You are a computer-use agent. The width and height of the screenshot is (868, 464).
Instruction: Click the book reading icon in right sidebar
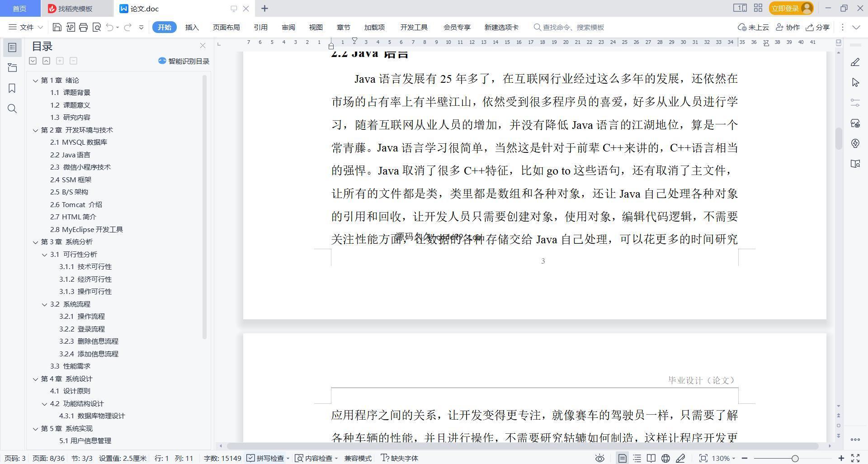coord(855,164)
